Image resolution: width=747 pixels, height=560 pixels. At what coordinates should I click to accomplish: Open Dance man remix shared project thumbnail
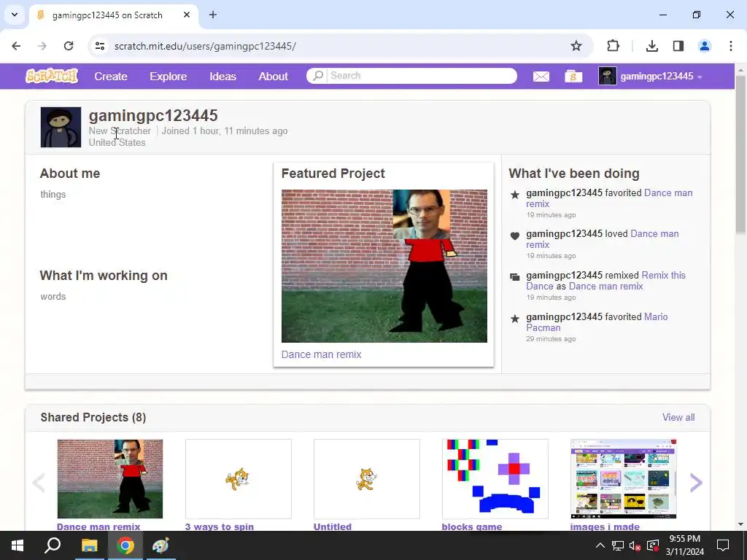(x=110, y=478)
